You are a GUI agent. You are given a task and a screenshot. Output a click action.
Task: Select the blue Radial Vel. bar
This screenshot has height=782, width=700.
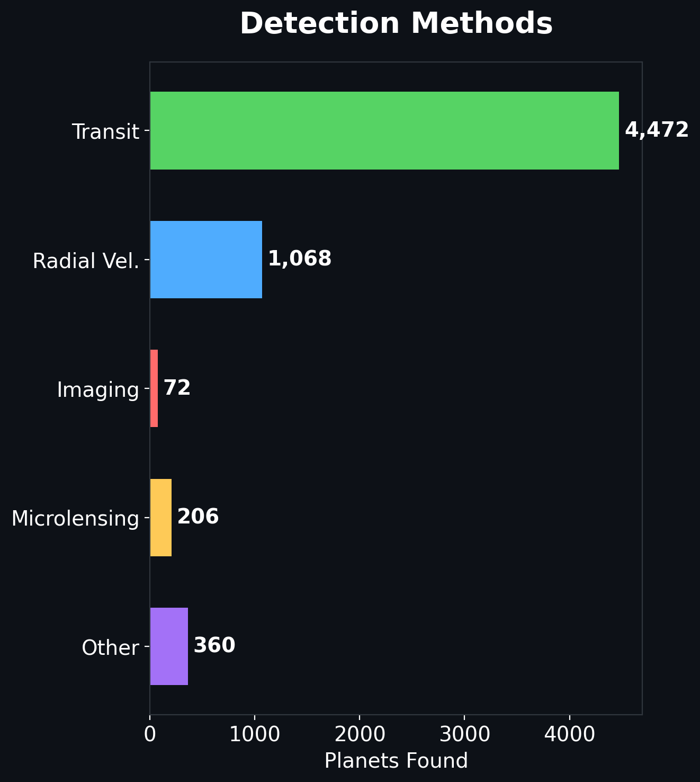point(206,260)
